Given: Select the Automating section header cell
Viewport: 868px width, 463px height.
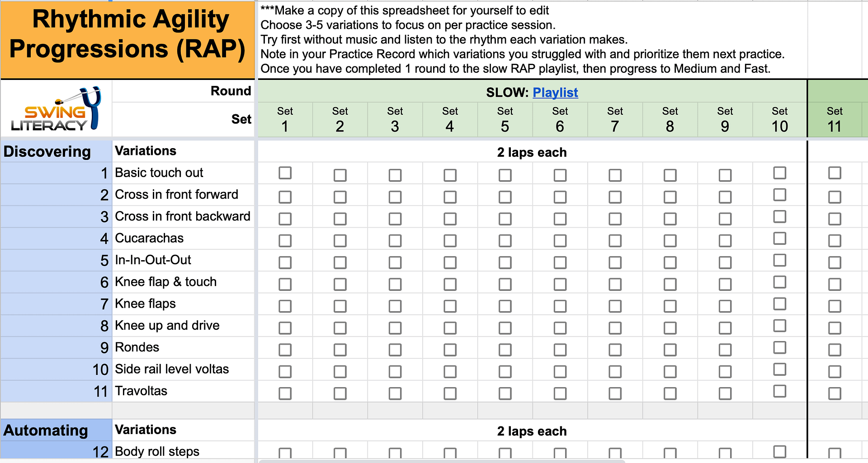Looking at the screenshot, I should click(x=45, y=430).
